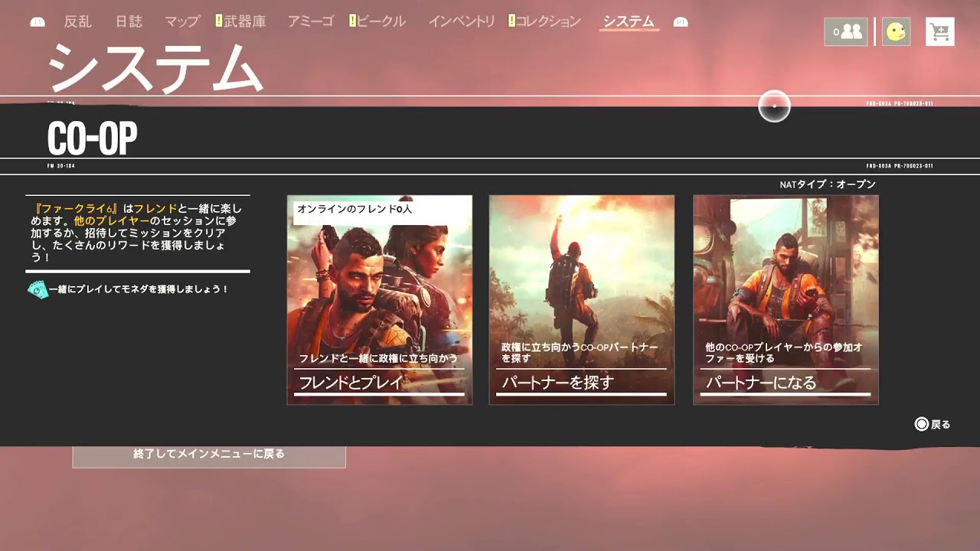Click the オンラインのフレンド0人 label
The height and width of the screenshot is (551, 980).
click(354, 209)
